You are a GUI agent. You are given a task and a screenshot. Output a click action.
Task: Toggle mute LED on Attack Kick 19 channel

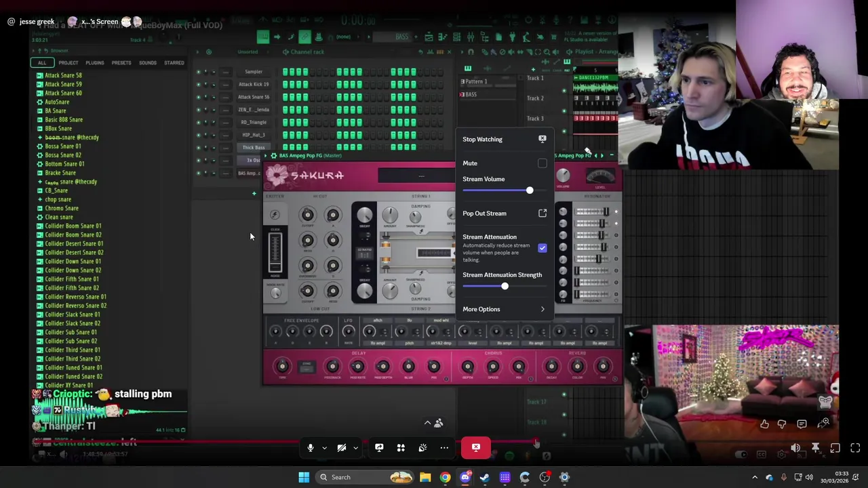click(x=198, y=84)
